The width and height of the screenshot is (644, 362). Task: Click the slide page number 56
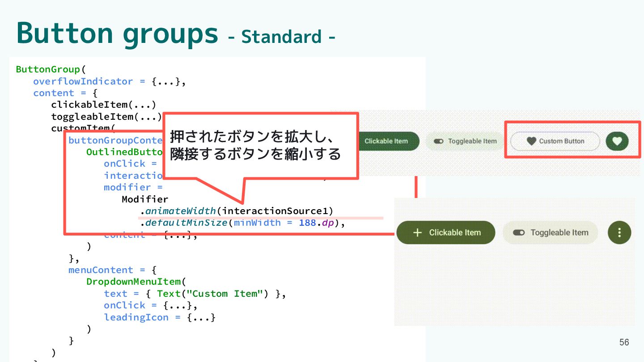tap(624, 342)
